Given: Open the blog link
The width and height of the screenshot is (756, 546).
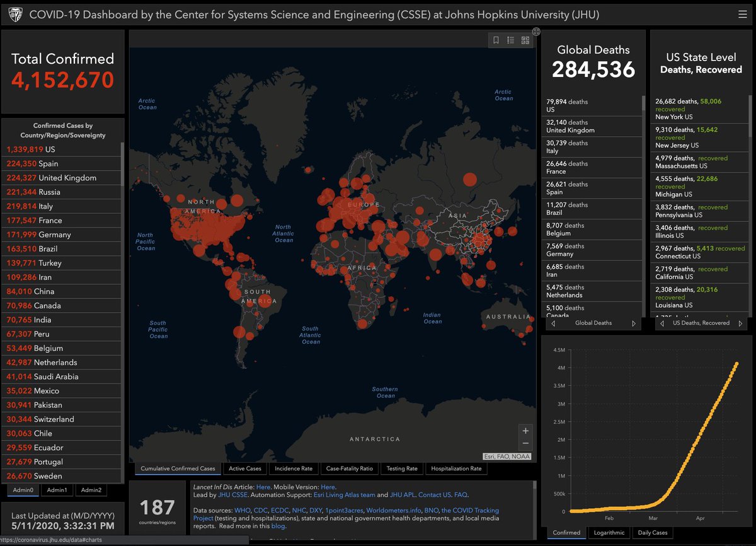Looking at the screenshot, I should pos(278,526).
